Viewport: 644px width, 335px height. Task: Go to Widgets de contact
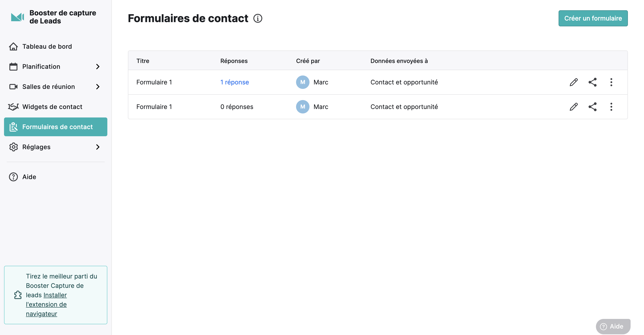click(x=55, y=107)
